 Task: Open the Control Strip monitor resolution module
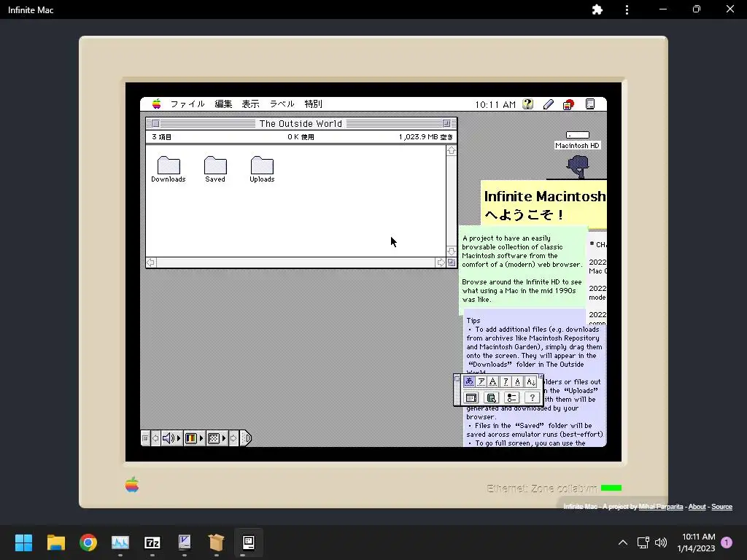[x=217, y=438]
